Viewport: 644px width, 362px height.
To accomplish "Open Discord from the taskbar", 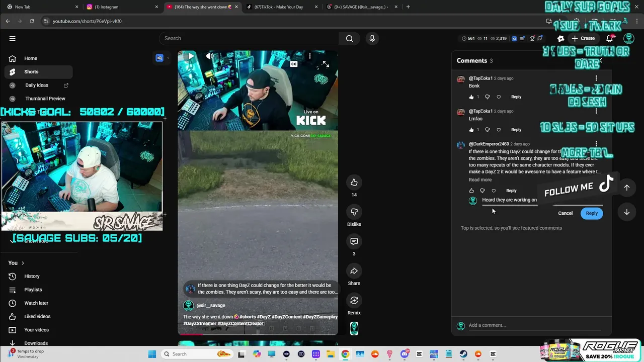I will pyautogui.click(x=405, y=354).
